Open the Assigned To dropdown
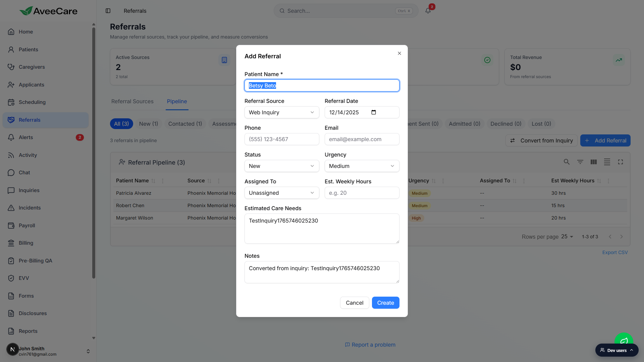 (x=282, y=193)
